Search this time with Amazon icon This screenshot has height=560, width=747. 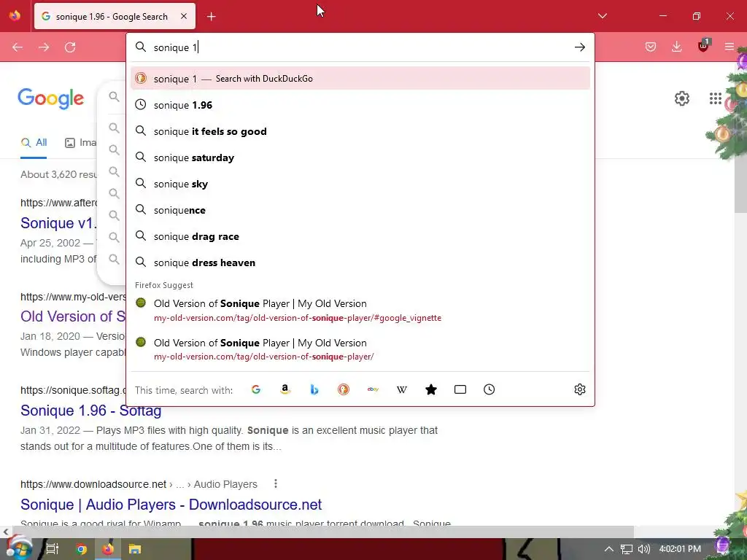pyautogui.click(x=285, y=389)
